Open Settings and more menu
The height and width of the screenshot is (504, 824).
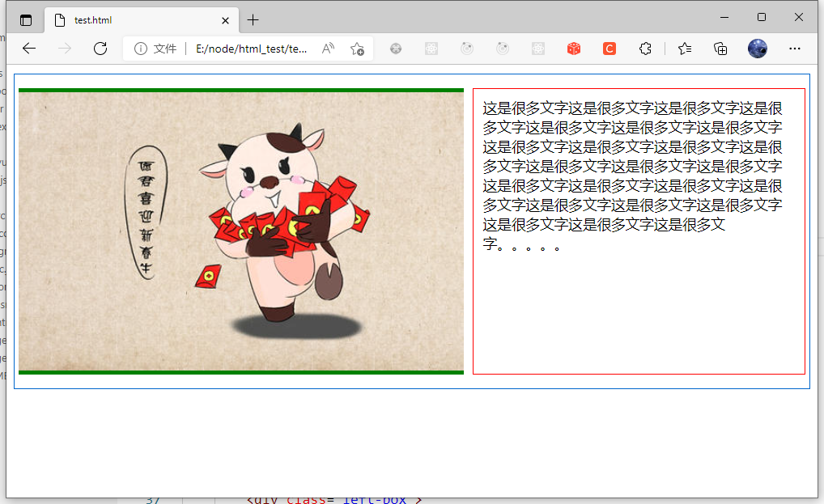[x=795, y=49]
